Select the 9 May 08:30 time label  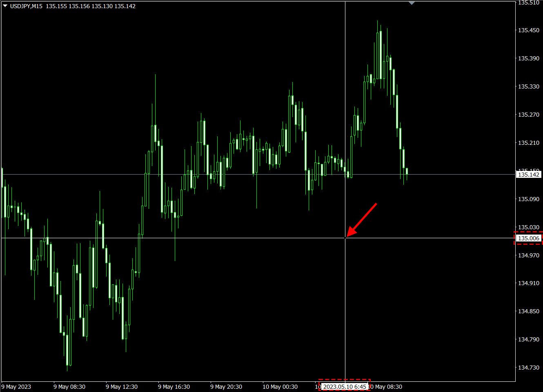click(69, 386)
